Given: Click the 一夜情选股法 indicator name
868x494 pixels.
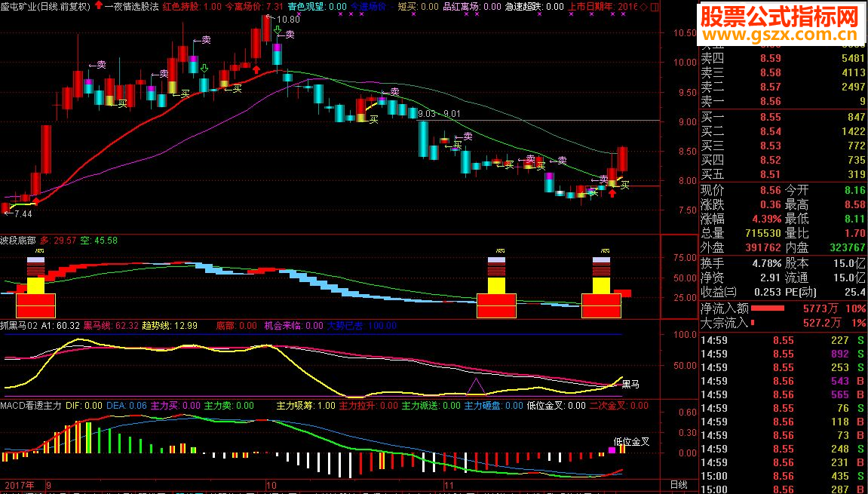Looking at the screenshot, I should coord(131,7).
